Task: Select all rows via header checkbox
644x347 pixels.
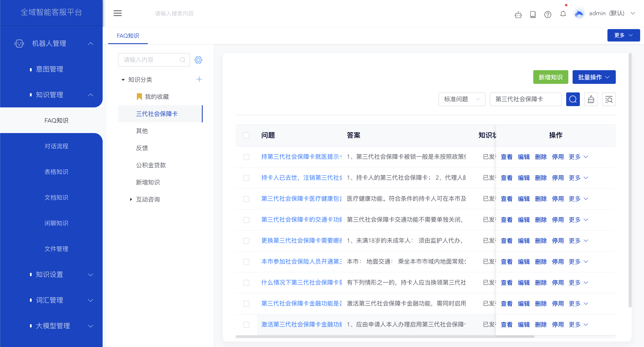Action: tap(246, 135)
